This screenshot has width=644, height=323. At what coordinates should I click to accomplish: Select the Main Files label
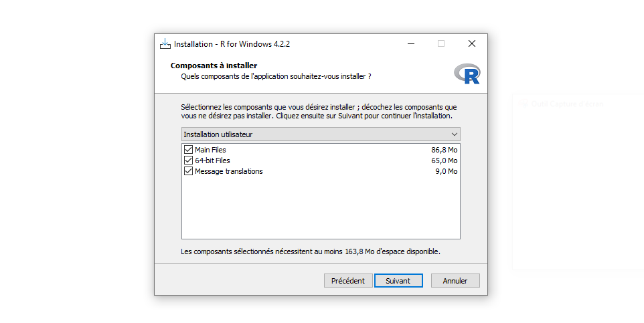pyautogui.click(x=210, y=150)
